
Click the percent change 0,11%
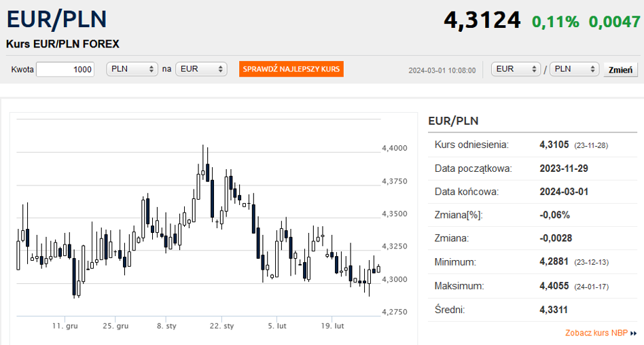click(555, 21)
